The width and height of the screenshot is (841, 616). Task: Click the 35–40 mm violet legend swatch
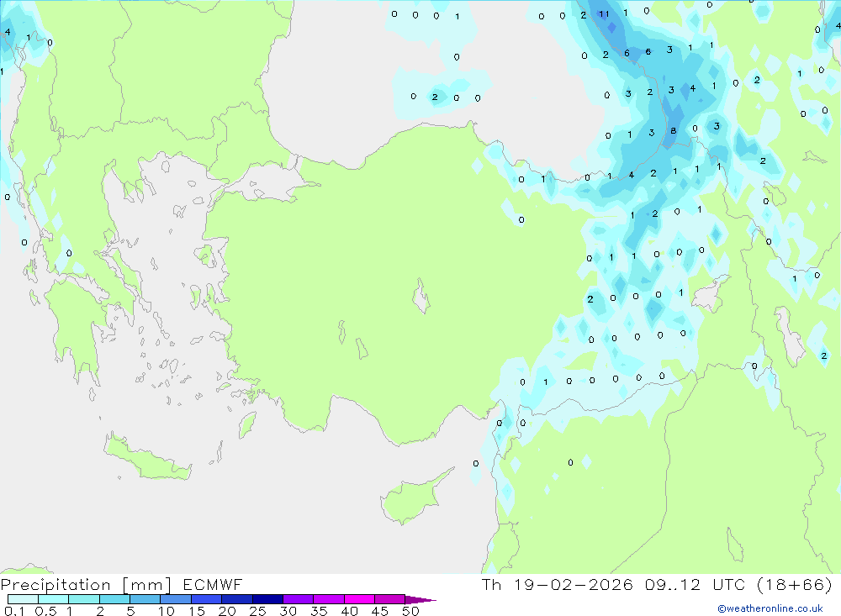pos(328,599)
